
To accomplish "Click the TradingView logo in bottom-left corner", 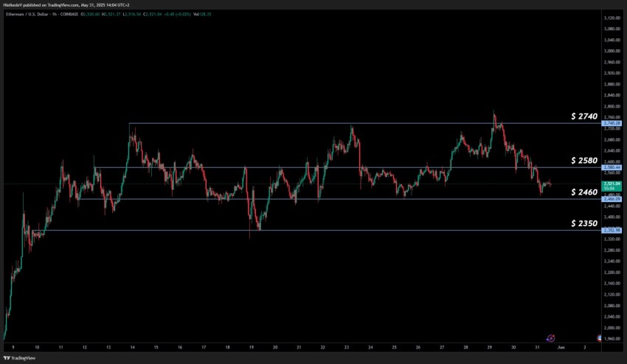I will pos(19,357).
